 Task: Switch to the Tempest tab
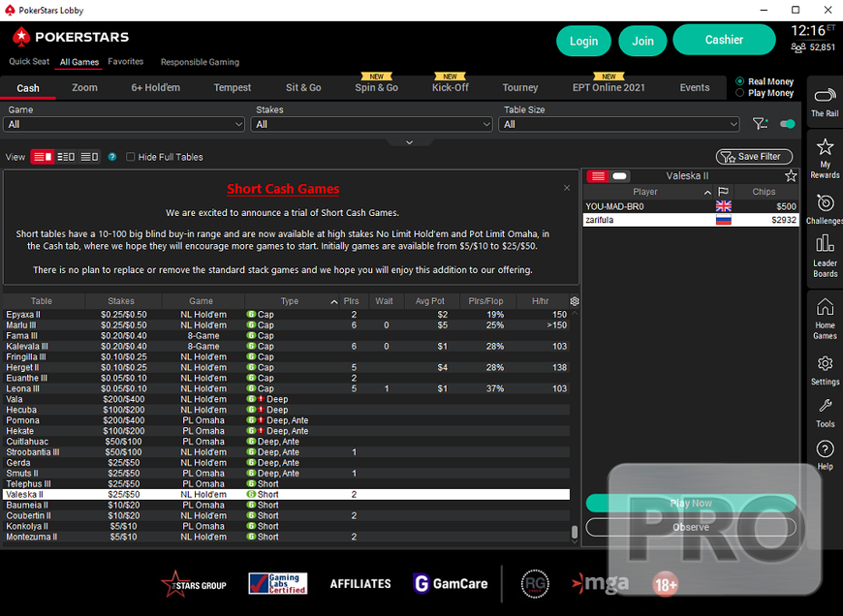click(233, 87)
